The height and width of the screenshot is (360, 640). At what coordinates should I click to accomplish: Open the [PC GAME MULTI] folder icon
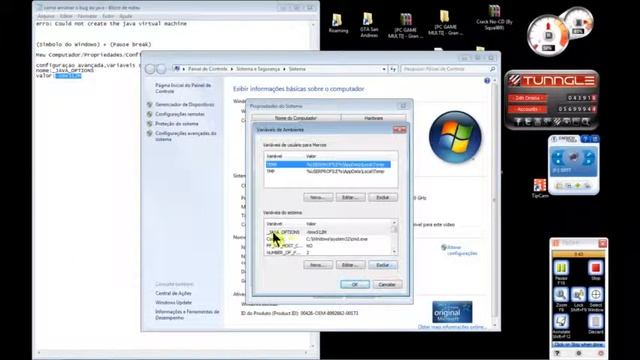coord(445,17)
